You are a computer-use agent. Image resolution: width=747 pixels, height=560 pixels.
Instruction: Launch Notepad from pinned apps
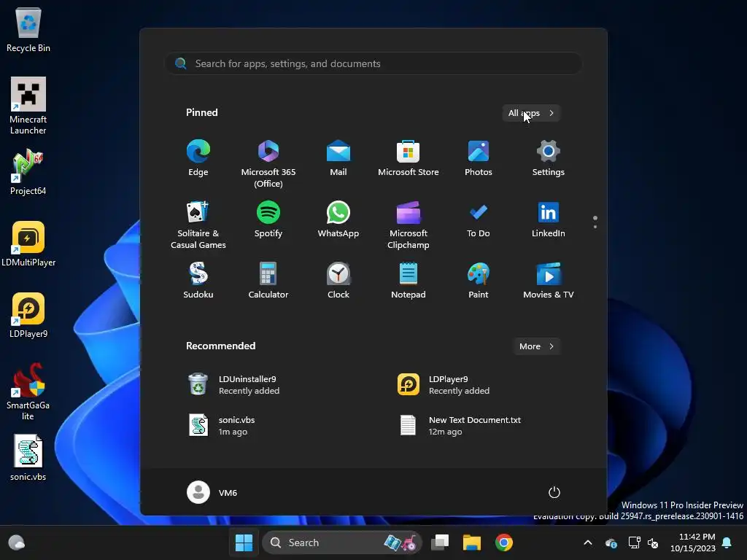pos(409,281)
